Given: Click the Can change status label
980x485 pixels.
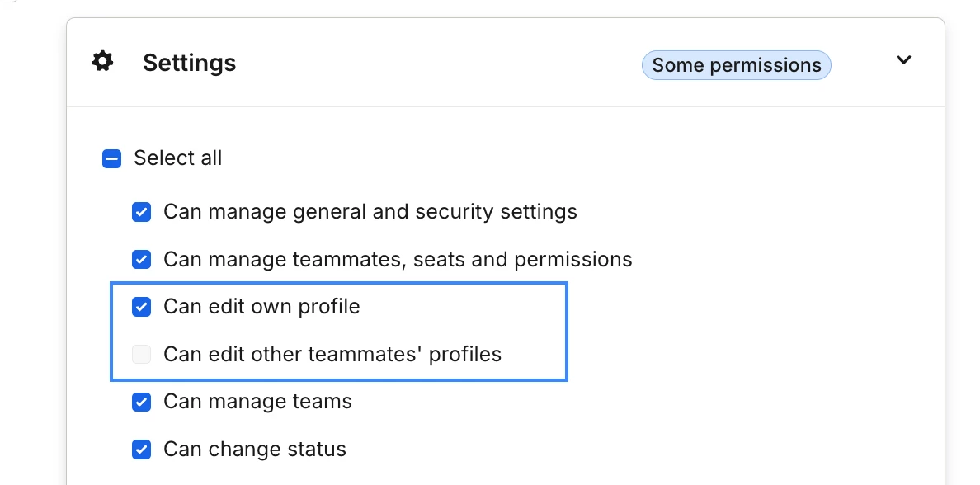Looking at the screenshot, I should pyautogui.click(x=254, y=449).
